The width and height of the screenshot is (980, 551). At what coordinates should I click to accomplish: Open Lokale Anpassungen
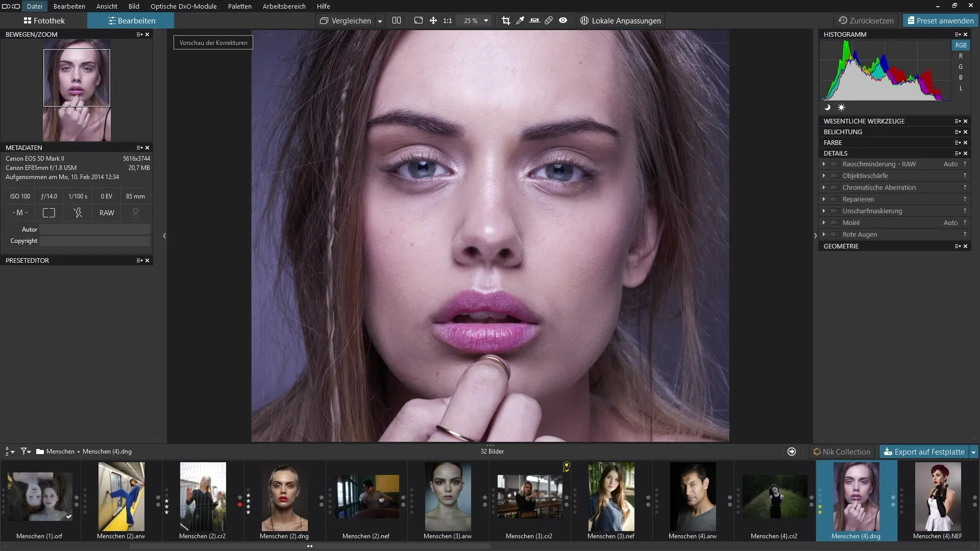[621, 20]
